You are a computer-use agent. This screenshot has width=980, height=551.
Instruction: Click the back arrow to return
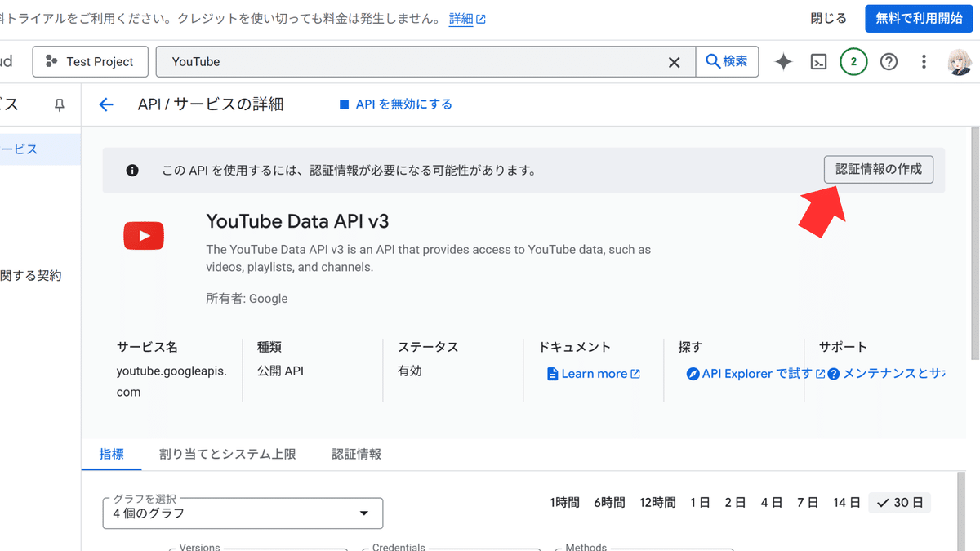106,104
